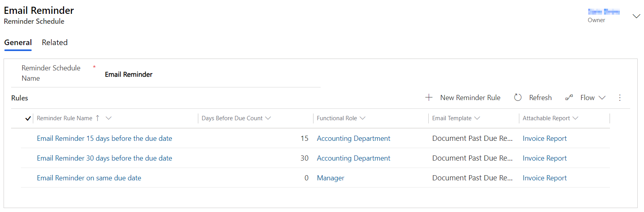Open the Attachable Report column dropdown
This screenshot has width=644, height=212.
tap(576, 118)
